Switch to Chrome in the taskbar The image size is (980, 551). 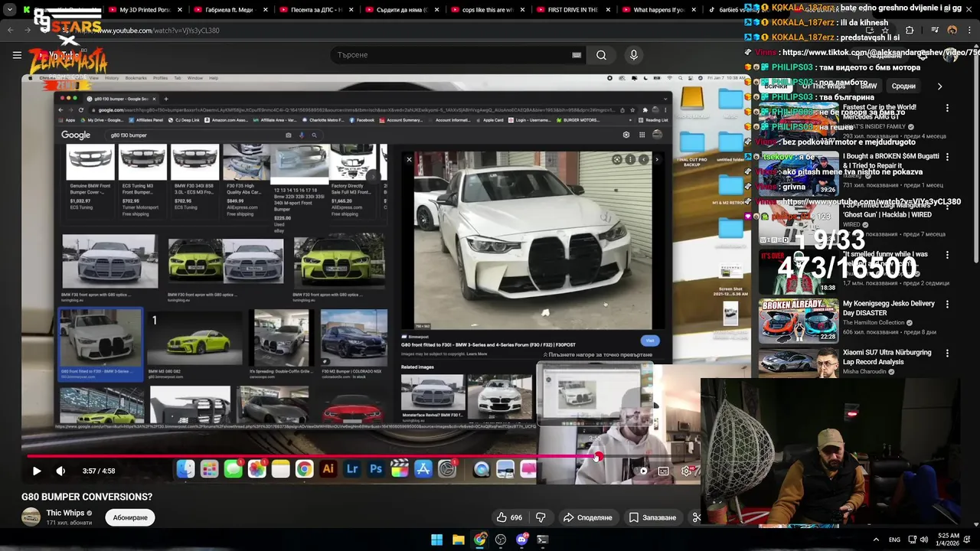[479, 540]
